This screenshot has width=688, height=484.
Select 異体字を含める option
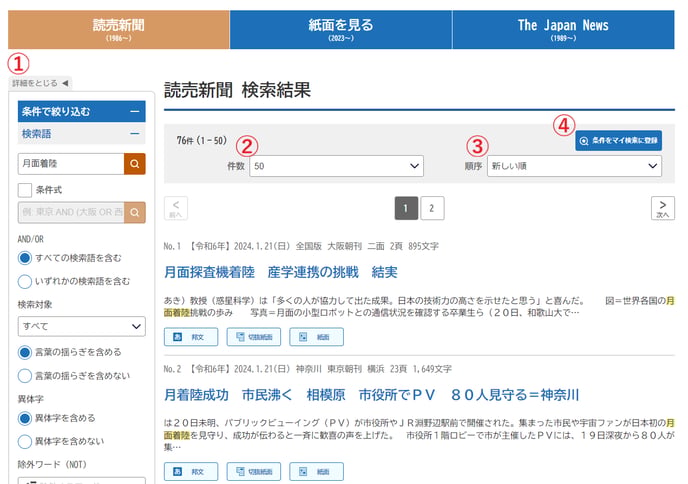pos(25,418)
